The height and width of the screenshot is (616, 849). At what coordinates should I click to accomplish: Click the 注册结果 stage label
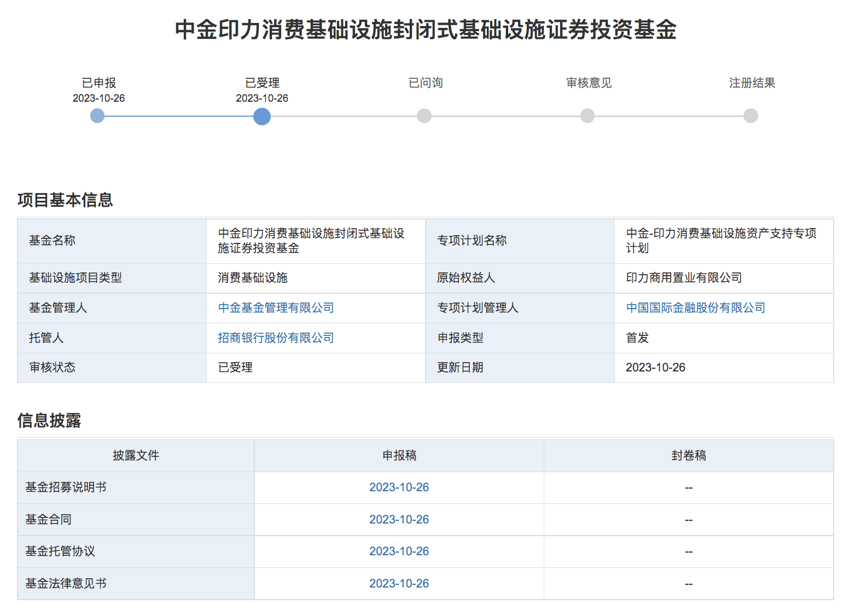(751, 83)
